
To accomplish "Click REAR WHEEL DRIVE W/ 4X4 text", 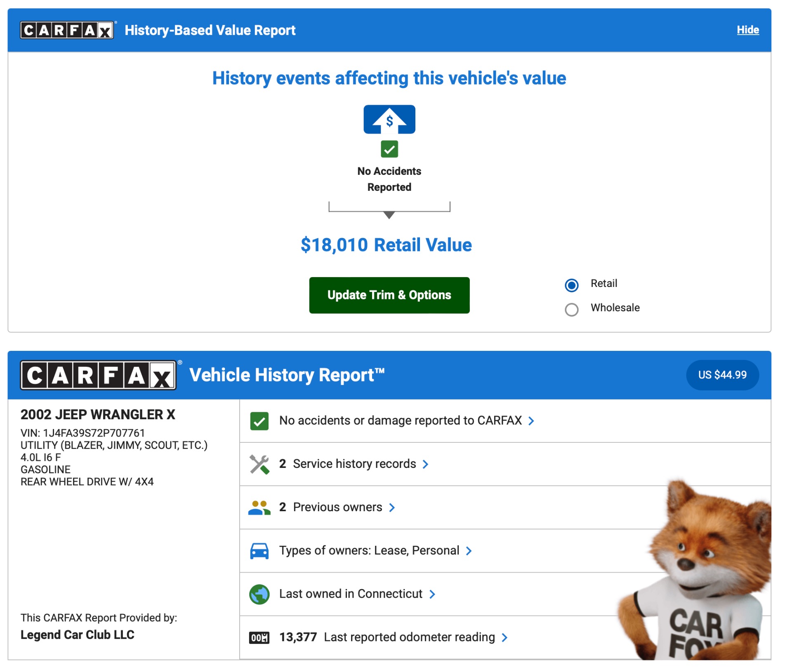I will coord(87,482).
